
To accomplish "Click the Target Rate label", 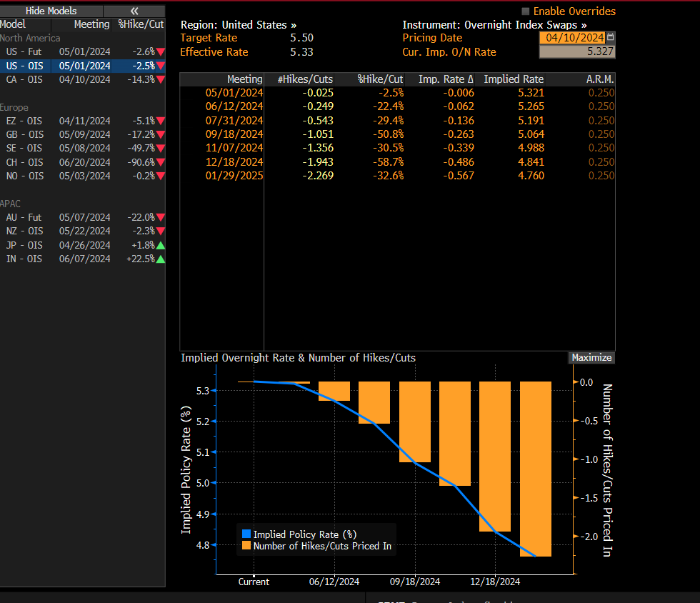I will pos(209,38).
